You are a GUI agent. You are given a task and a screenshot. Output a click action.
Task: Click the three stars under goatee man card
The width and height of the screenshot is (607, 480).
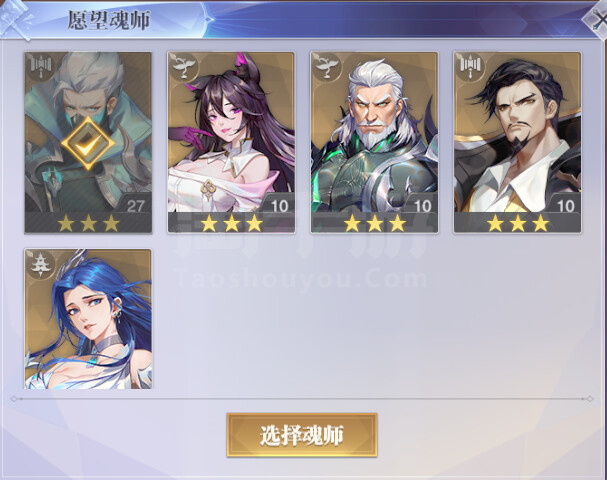point(518,223)
